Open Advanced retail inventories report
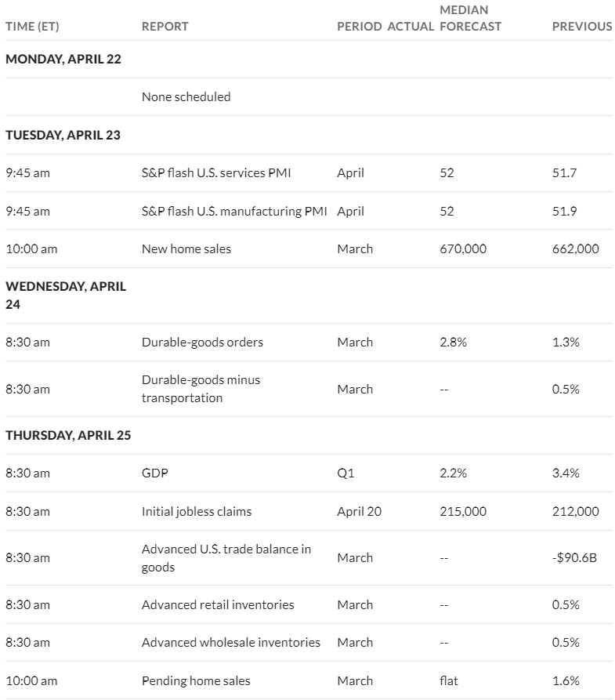This screenshot has height=700, width=615. (x=218, y=604)
